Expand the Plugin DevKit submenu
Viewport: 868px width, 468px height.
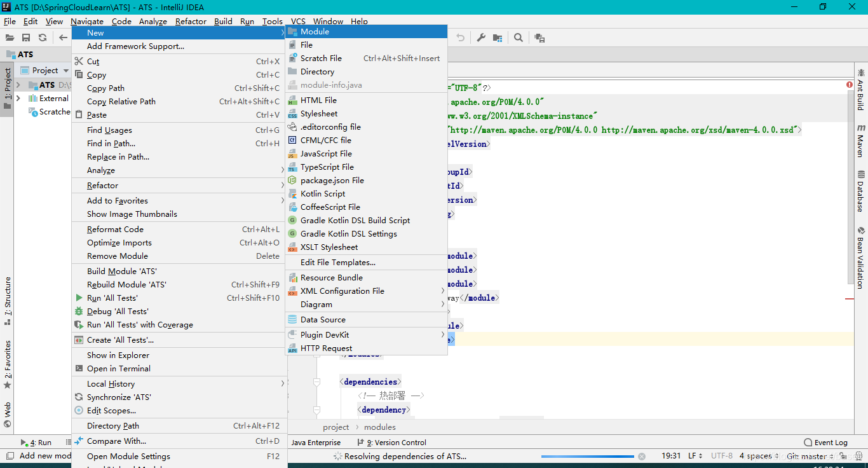point(367,334)
